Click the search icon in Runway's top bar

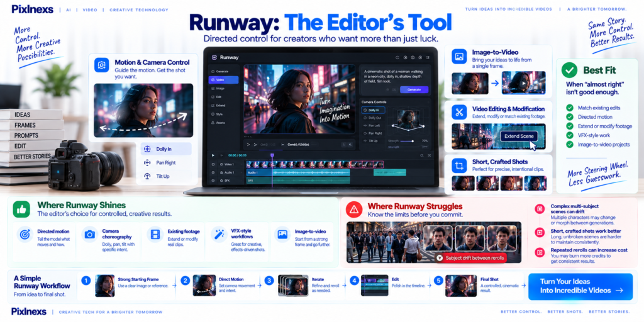(x=397, y=57)
